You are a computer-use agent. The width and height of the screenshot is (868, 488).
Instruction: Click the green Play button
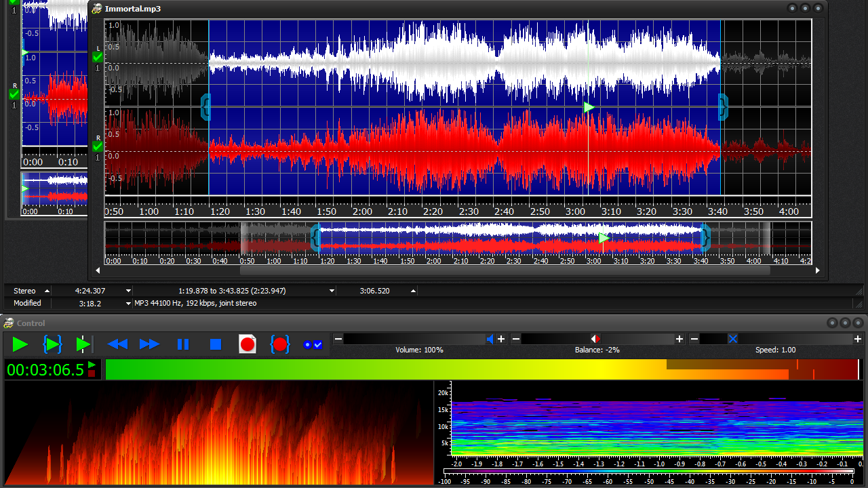coord(20,345)
